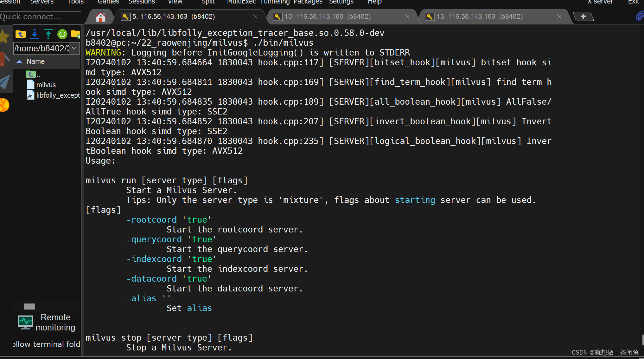Expand the remote path dropdown arrow
Viewport: 644px width, 359px height.
pyautogui.click(x=74, y=49)
